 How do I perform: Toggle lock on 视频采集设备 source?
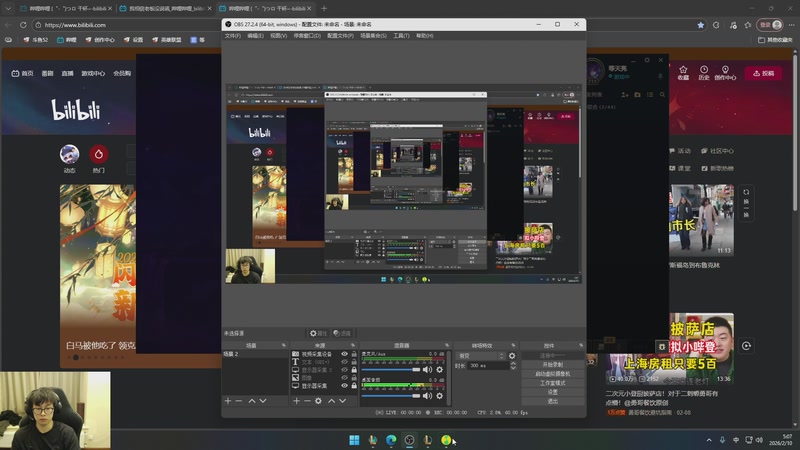point(354,354)
